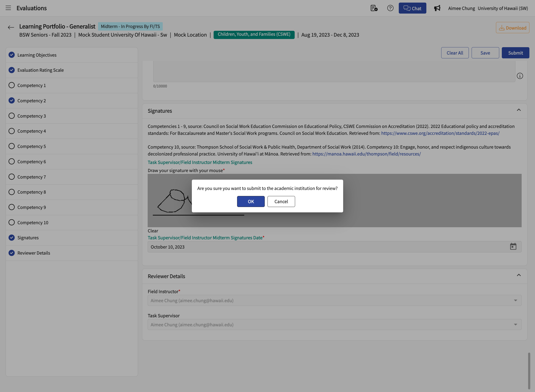
Task: Click Clear All button
Action: click(455, 53)
